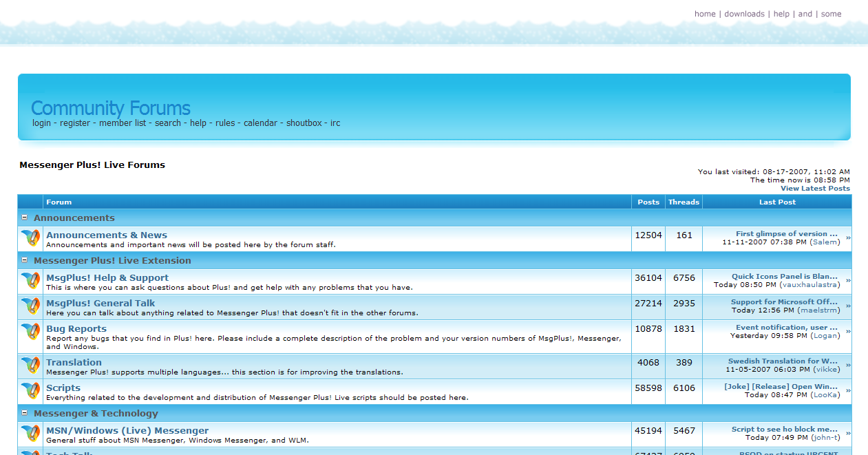Viewport: 868px width, 455px height.
Task: Click the Bug Reports forum icon
Action: (x=30, y=332)
